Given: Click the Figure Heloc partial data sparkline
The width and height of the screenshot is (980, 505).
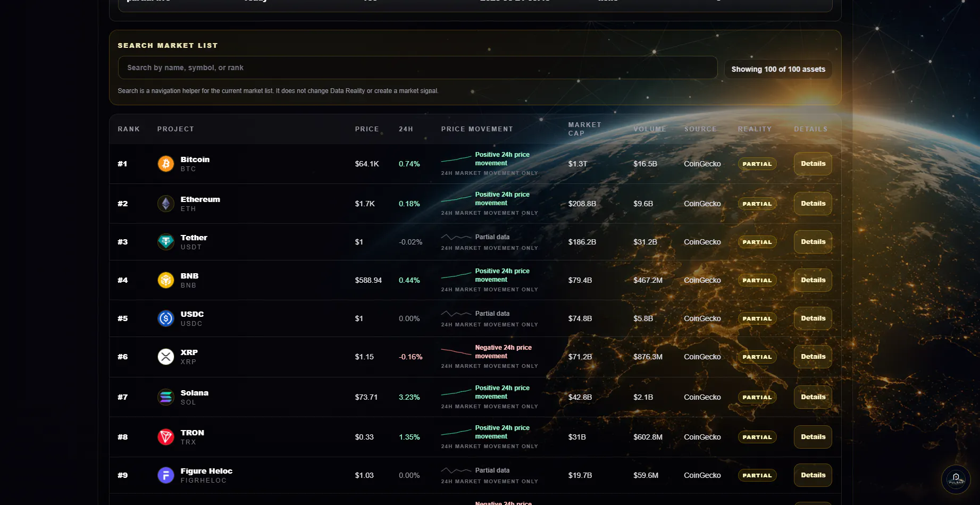Looking at the screenshot, I should (456, 470).
